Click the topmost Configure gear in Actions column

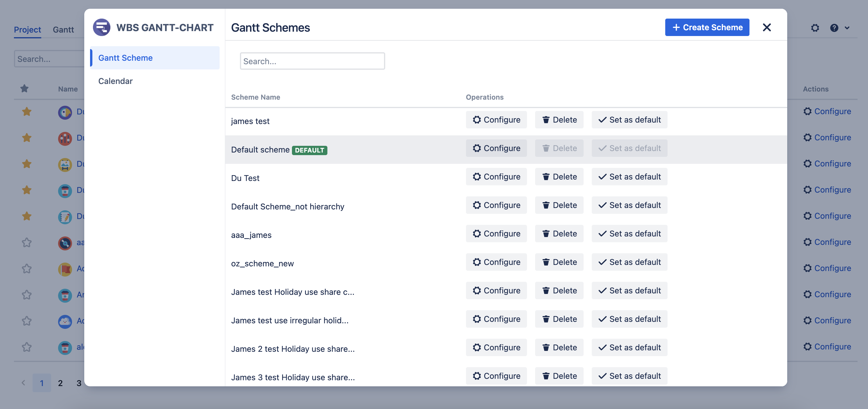[808, 111]
